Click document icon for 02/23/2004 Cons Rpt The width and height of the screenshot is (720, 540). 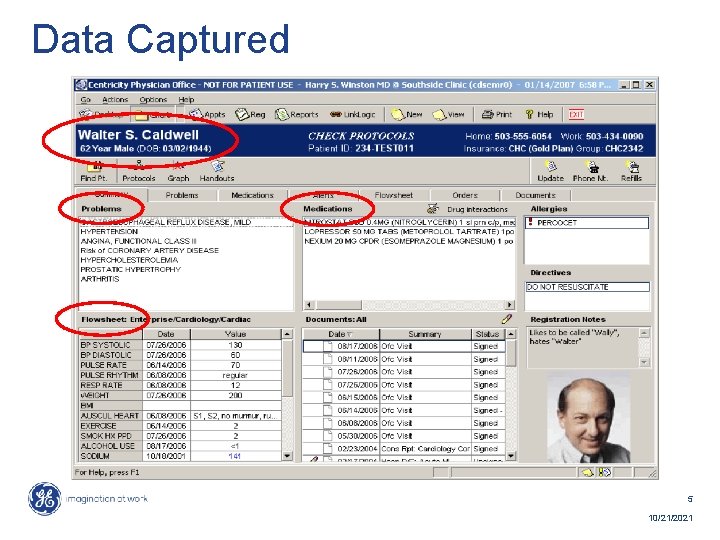(x=328, y=449)
